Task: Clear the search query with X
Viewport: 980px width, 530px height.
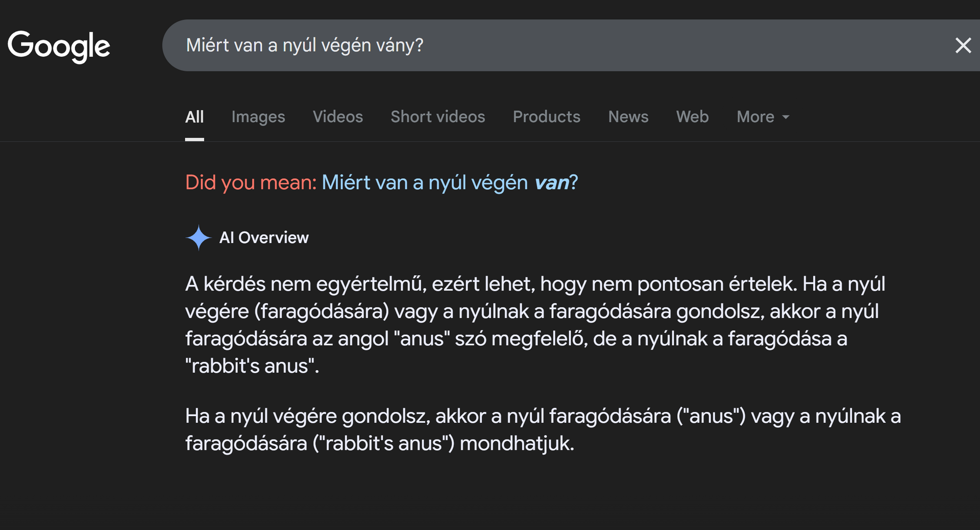Action: (963, 45)
